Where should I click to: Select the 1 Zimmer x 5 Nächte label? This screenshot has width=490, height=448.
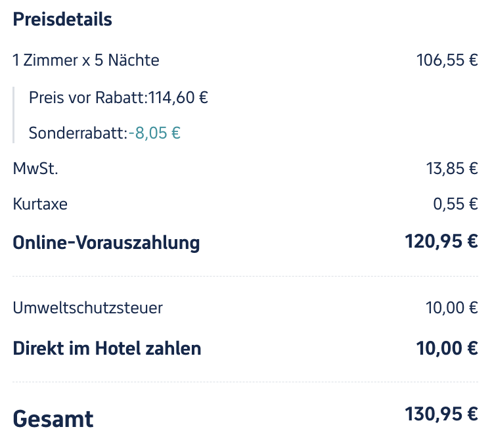(86, 60)
